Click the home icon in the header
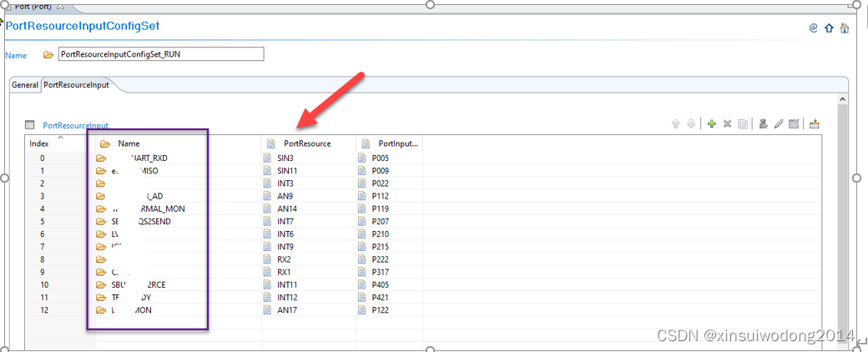 pos(844,28)
